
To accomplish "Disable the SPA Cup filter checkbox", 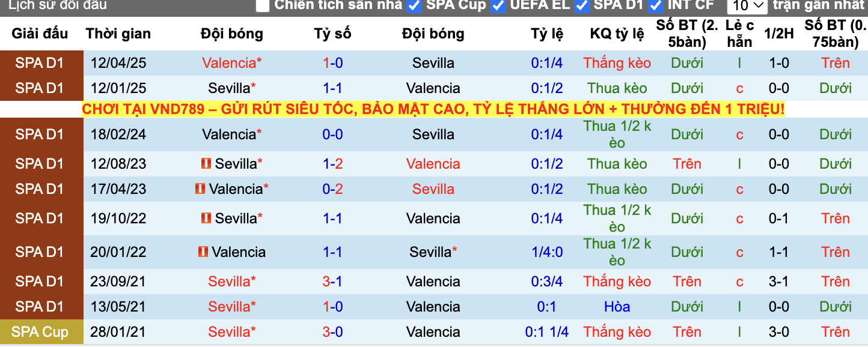I will tap(412, 6).
